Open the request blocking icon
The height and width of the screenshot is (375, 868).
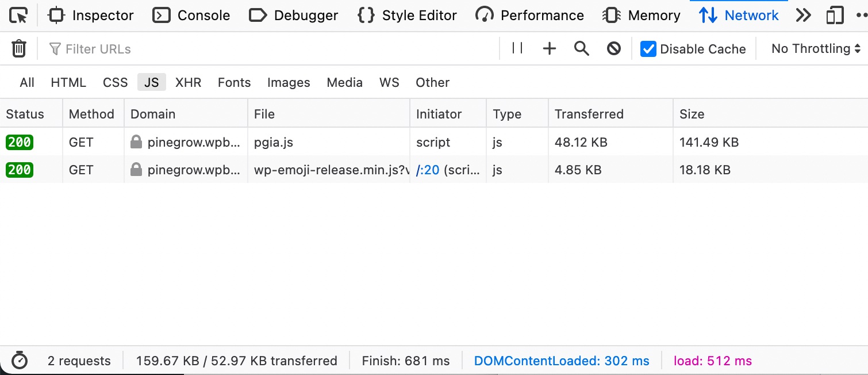(614, 49)
